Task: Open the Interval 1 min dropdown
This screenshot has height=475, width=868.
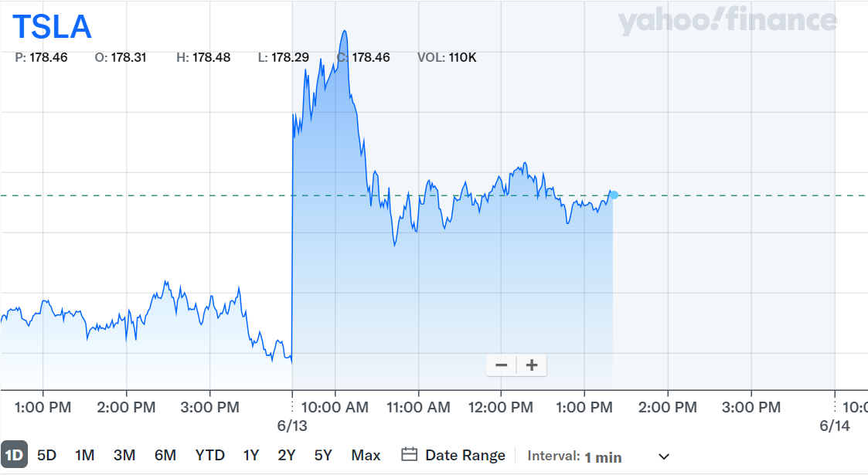Action: (x=603, y=456)
